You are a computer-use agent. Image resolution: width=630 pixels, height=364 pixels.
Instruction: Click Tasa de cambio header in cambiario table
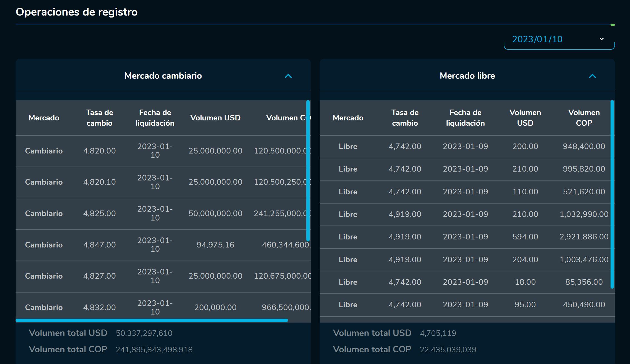[x=99, y=118]
